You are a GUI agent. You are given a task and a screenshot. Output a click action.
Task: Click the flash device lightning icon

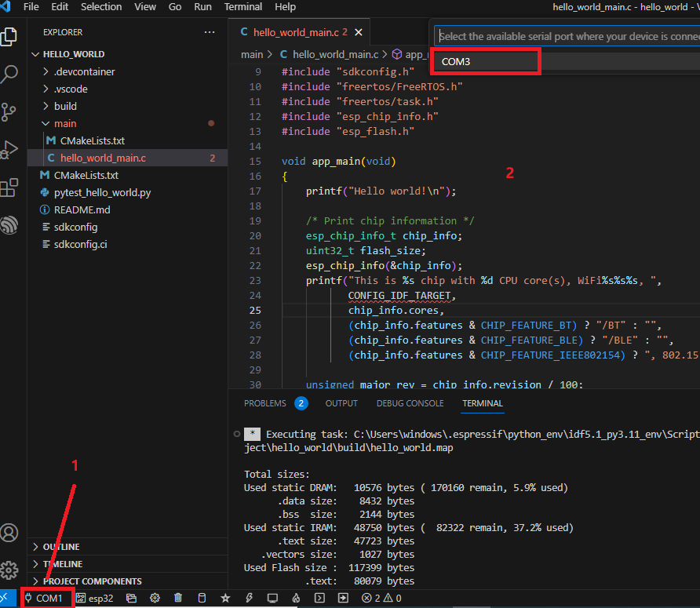click(249, 598)
